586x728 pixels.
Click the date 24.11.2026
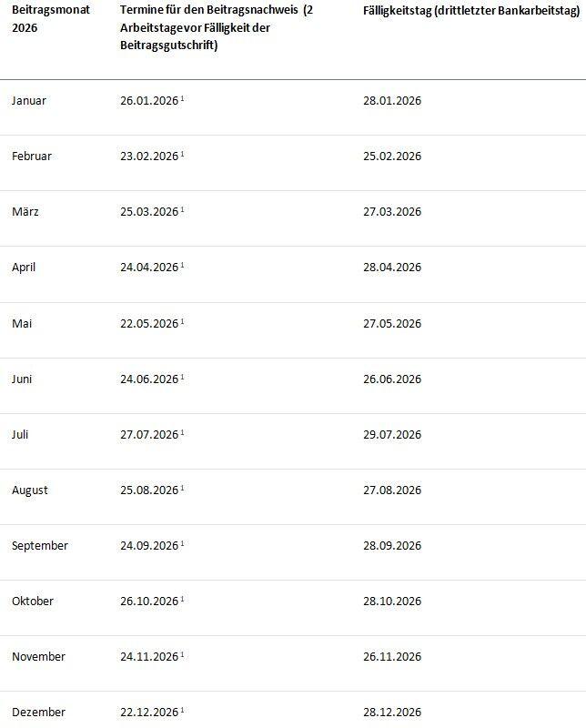(x=149, y=656)
